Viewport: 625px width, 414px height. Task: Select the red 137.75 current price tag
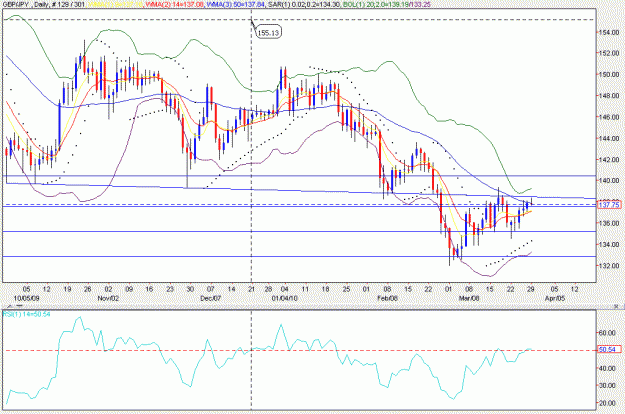(609, 204)
